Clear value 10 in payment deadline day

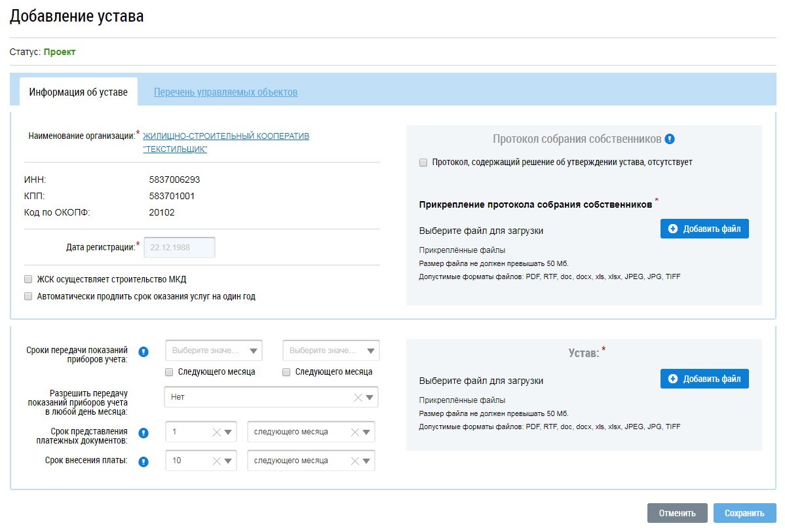[x=216, y=461]
